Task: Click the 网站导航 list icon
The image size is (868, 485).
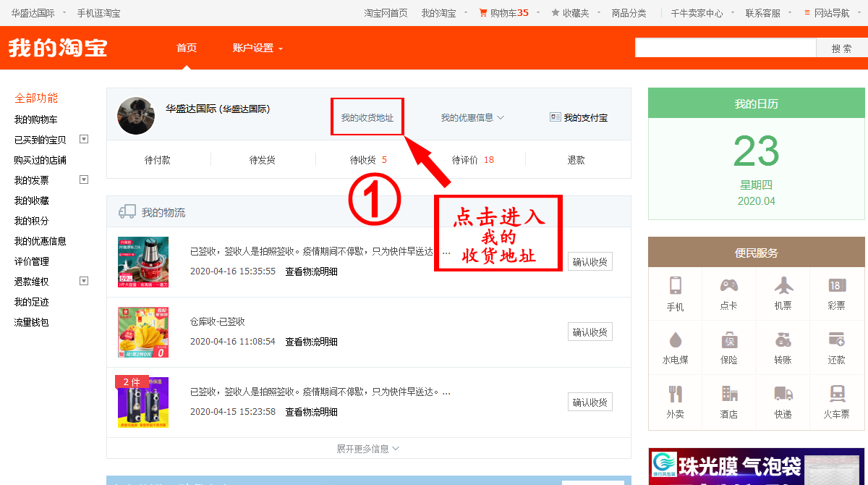Action: [x=807, y=13]
